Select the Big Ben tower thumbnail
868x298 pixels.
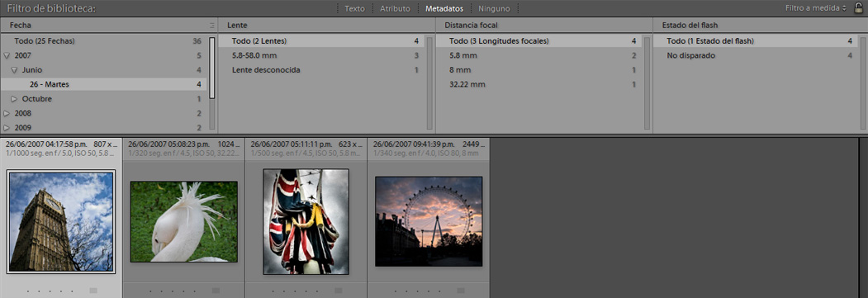(x=61, y=222)
